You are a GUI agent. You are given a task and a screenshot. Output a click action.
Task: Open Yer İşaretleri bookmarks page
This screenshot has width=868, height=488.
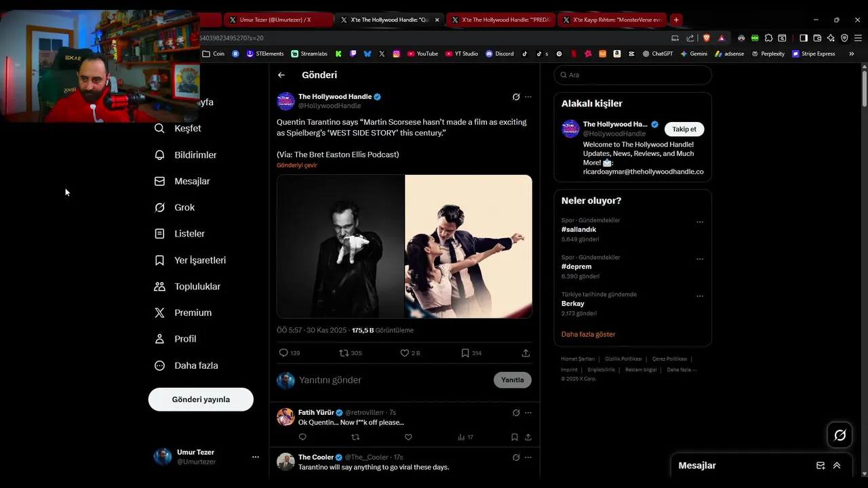pos(191,260)
